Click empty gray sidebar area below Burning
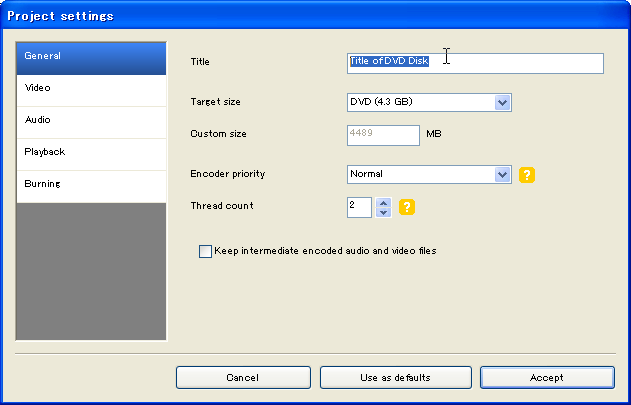The width and height of the screenshot is (631, 405). click(x=91, y=270)
